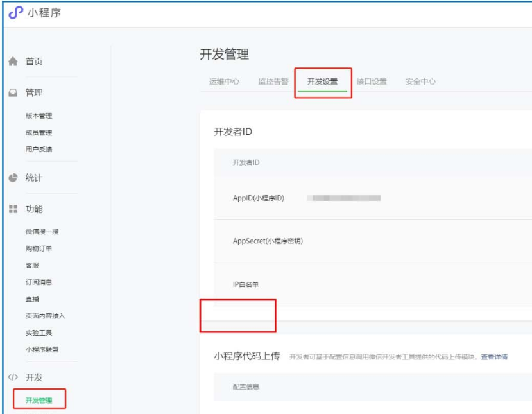Open 微信搜一搜 under 功能

point(42,232)
